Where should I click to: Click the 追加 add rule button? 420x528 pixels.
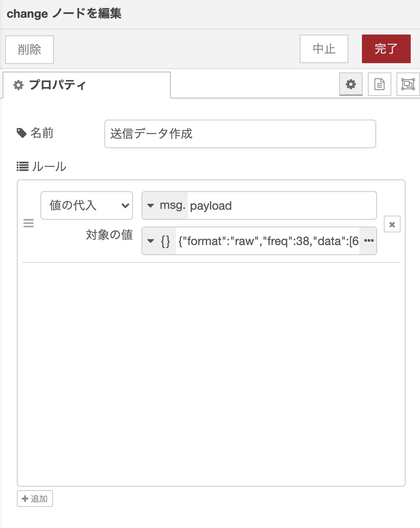[35, 499]
